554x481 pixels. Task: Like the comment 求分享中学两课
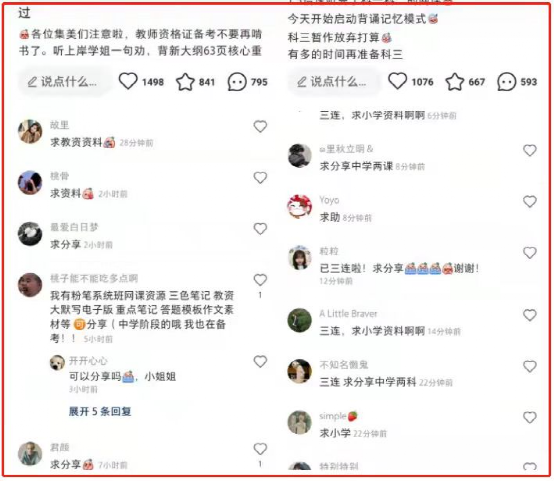coord(530,151)
